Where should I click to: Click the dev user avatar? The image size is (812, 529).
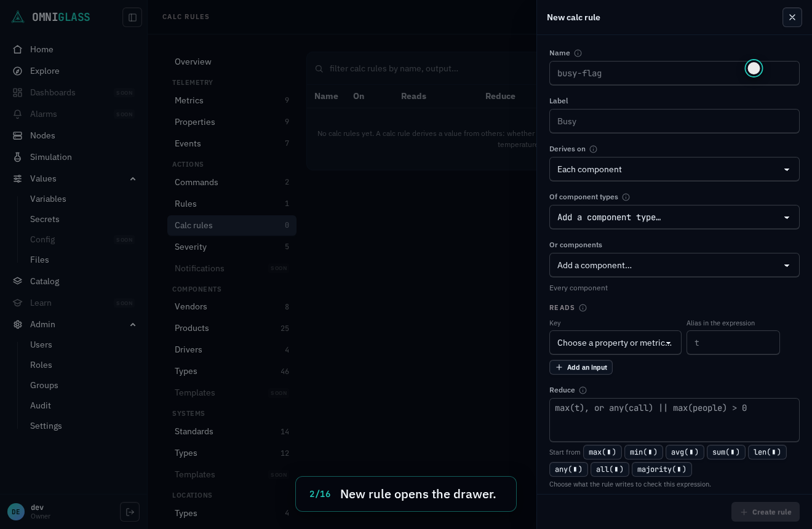coord(16,512)
